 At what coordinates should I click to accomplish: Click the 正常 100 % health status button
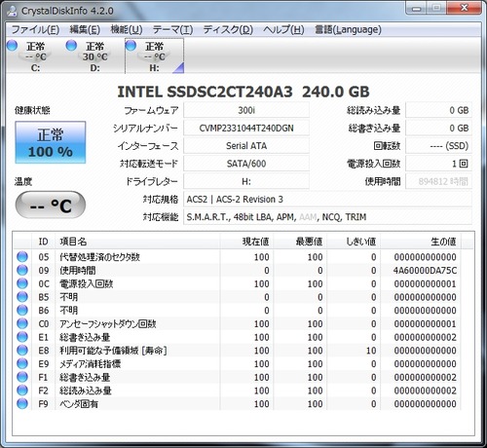(51, 142)
